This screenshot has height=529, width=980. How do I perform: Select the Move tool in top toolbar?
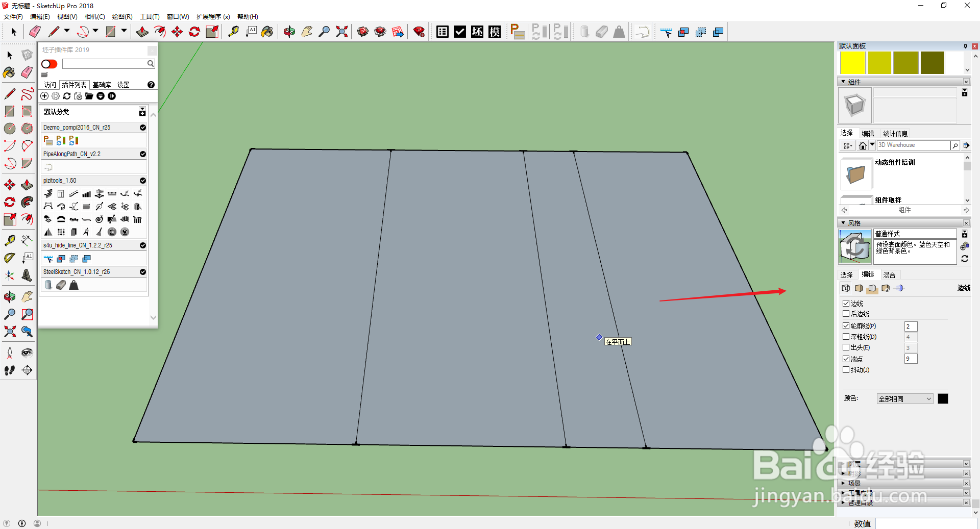point(177,32)
